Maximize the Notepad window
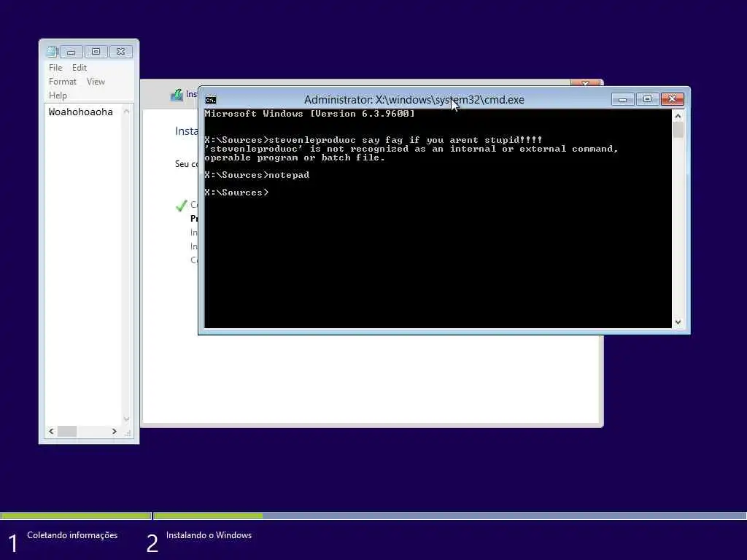This screenshot has height=560, width=747. pyautogui.click(x=96, y=52)
